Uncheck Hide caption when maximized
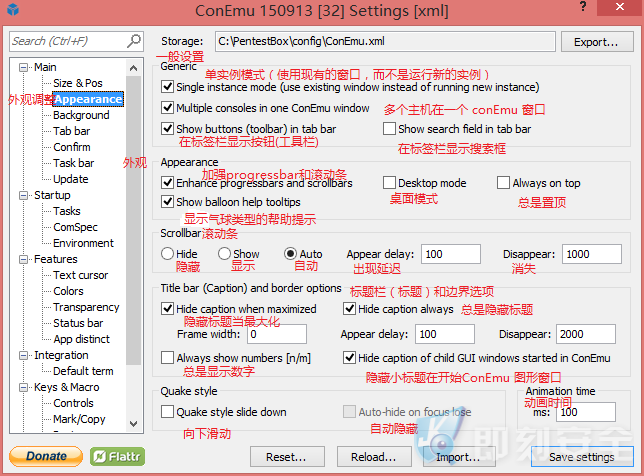Viewport: 644px width, 476px height. (167, 308)
